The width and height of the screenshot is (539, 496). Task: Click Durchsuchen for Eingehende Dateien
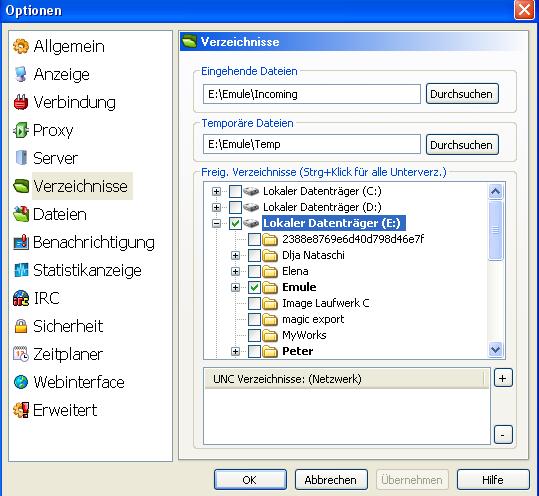tap(462, 94)
